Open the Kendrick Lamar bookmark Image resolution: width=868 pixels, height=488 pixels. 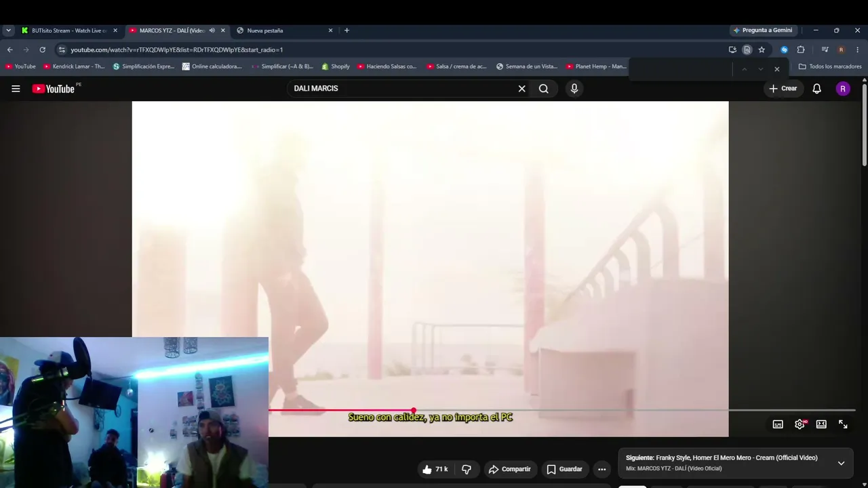[74, 66]
